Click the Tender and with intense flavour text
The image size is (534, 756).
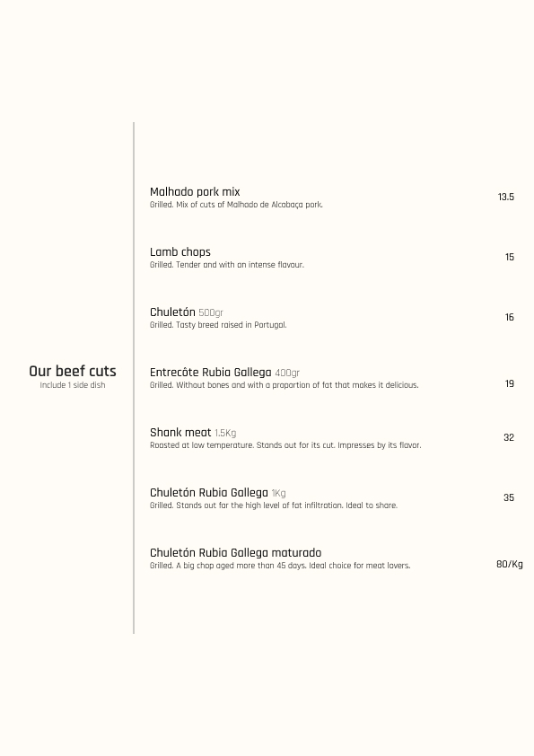pyautogui.click(x=227, y=265)
